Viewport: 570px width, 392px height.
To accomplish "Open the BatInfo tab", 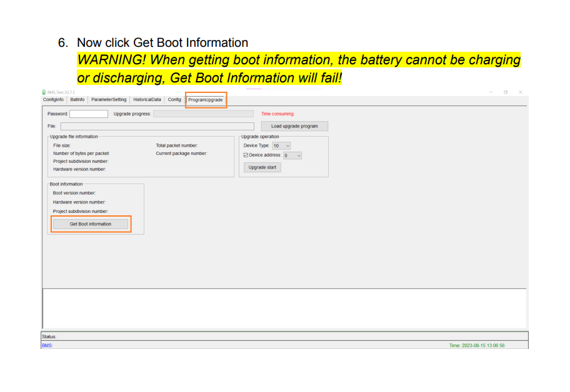I will [x=77, y=100].
